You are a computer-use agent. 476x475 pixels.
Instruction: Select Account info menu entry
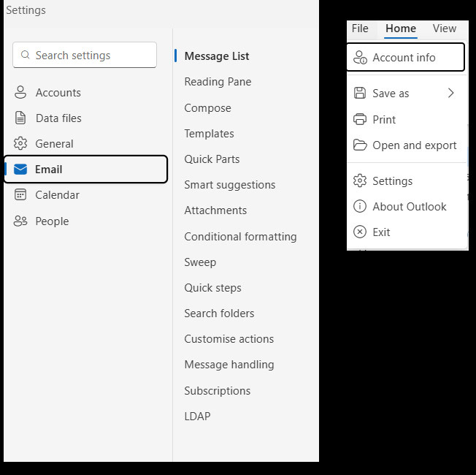click(x=406, y=57)
